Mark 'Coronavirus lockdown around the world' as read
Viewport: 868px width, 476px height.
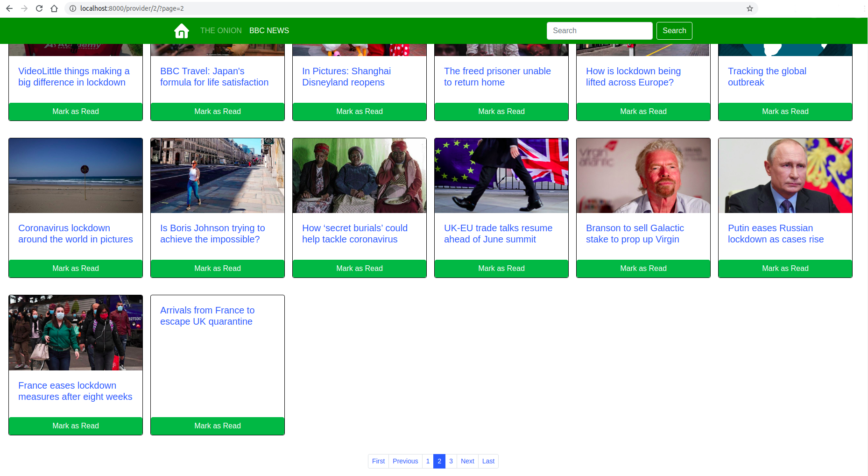(76, 269)
